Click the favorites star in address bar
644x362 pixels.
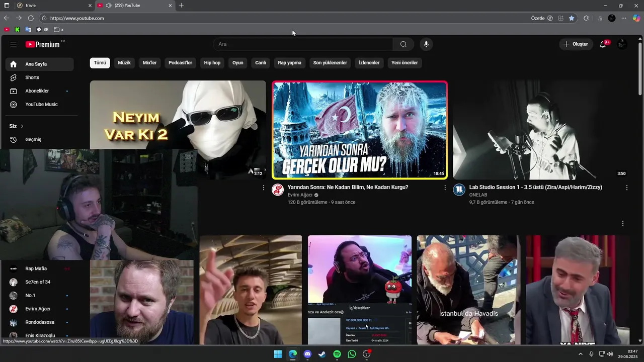coord(572,18)
